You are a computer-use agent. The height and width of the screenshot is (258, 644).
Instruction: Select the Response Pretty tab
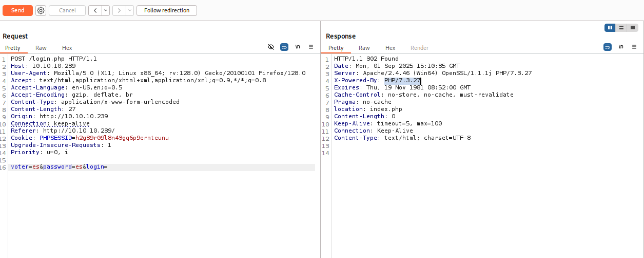336,48
